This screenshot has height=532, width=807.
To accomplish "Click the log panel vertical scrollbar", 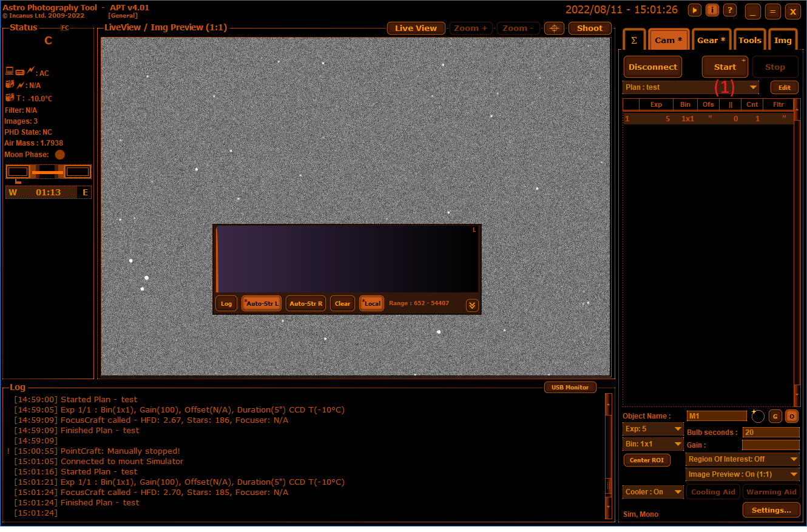I will tap(609, 455).
